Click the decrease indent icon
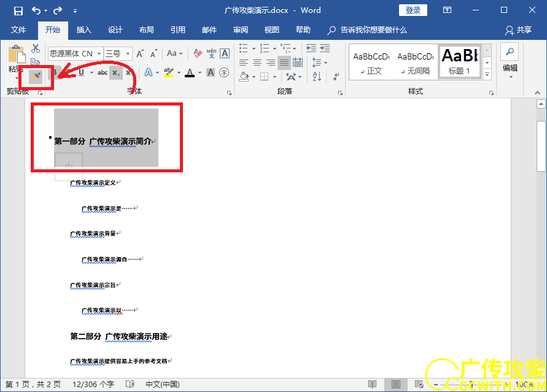The width and height of the screenshot is (547, 392). 311,48
